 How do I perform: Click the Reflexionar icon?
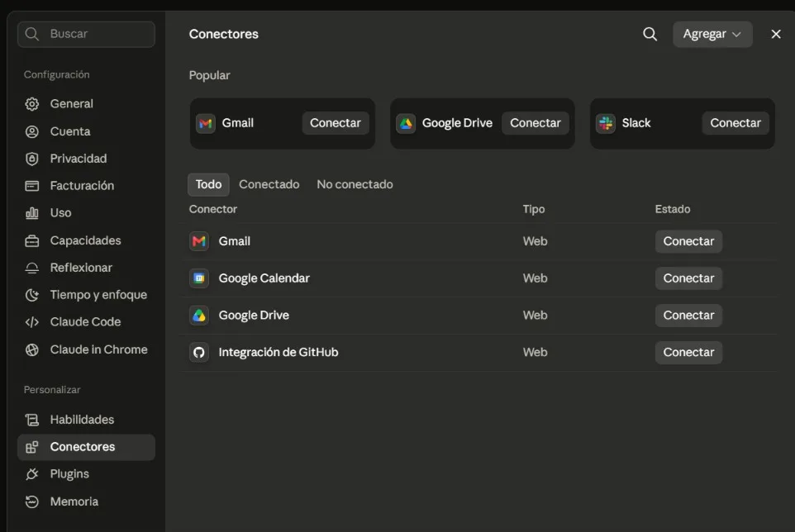(32, 268)
